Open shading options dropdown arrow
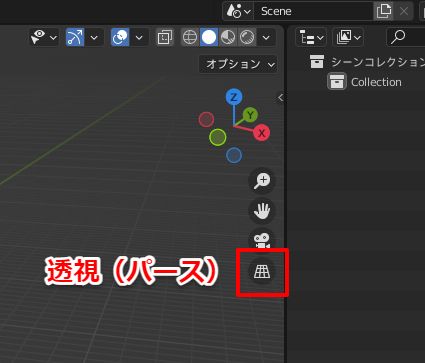The image size is (425, 363). 266,37
